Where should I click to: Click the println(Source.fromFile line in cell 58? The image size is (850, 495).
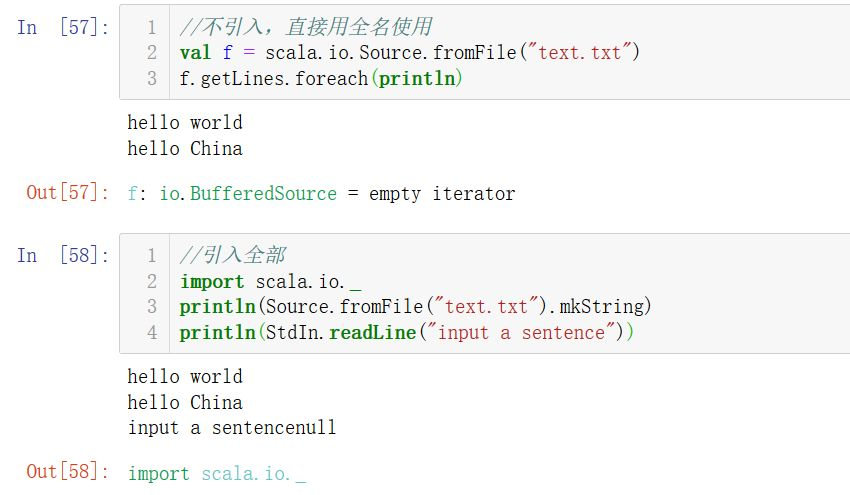[x=415, y=307]
